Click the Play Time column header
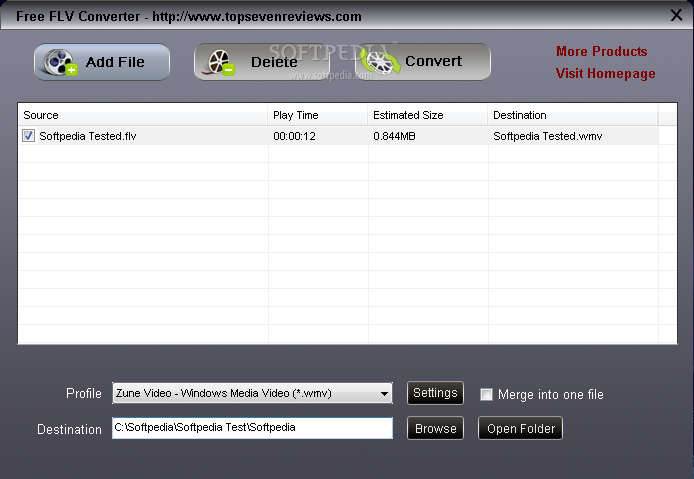The width and height of the screenshot is (694, 479). coord(317,115)
